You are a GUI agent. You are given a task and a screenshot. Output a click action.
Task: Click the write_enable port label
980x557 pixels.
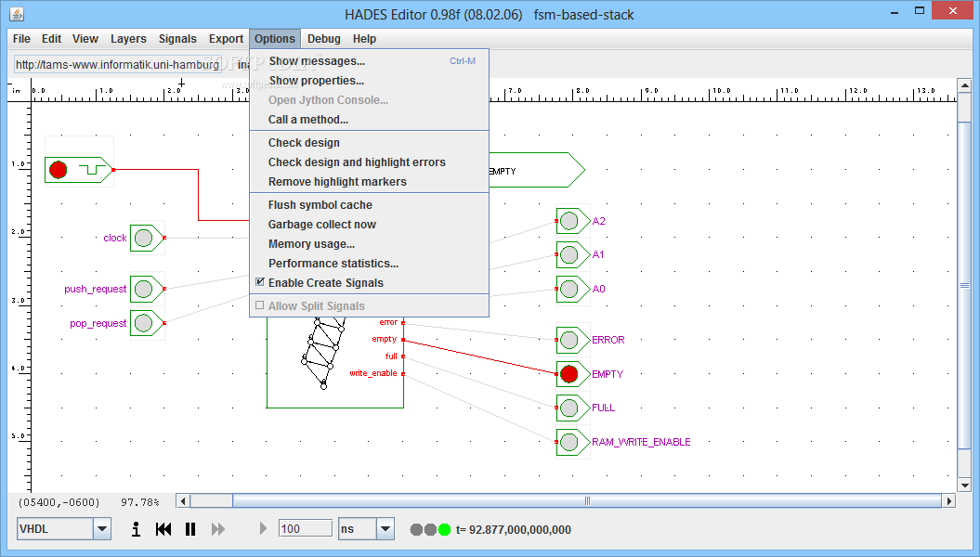[373, 373]
